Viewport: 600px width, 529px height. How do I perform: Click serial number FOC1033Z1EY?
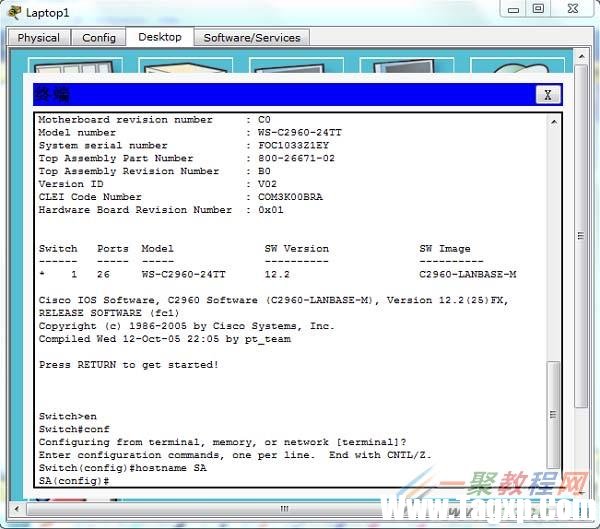(293, 145)
